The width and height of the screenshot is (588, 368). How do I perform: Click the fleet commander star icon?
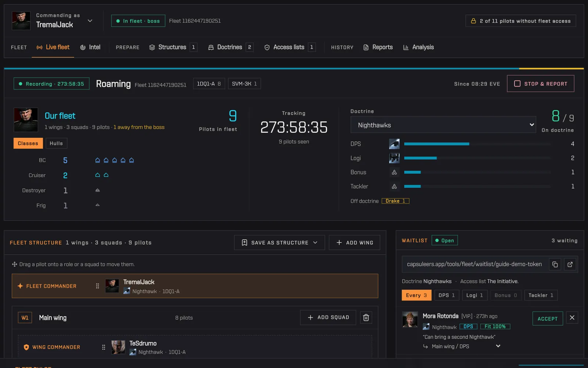[20, 286]
